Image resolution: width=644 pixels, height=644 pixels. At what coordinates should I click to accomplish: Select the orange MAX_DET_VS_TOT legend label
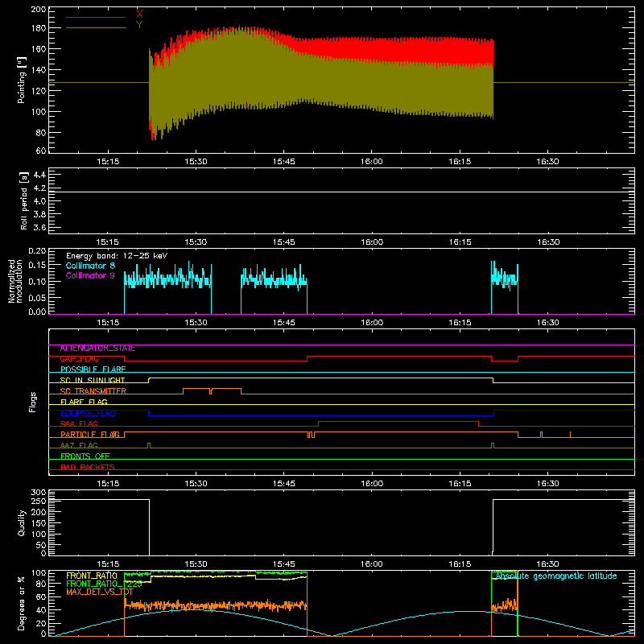(x=100, y=592)
